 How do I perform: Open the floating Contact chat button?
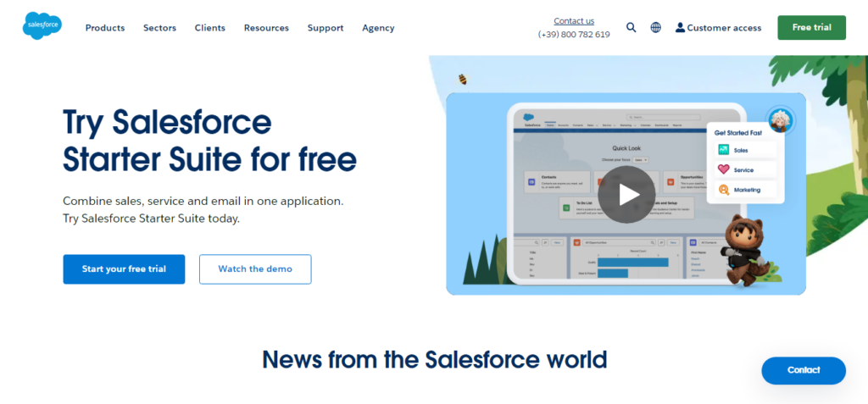click(804, 370)
